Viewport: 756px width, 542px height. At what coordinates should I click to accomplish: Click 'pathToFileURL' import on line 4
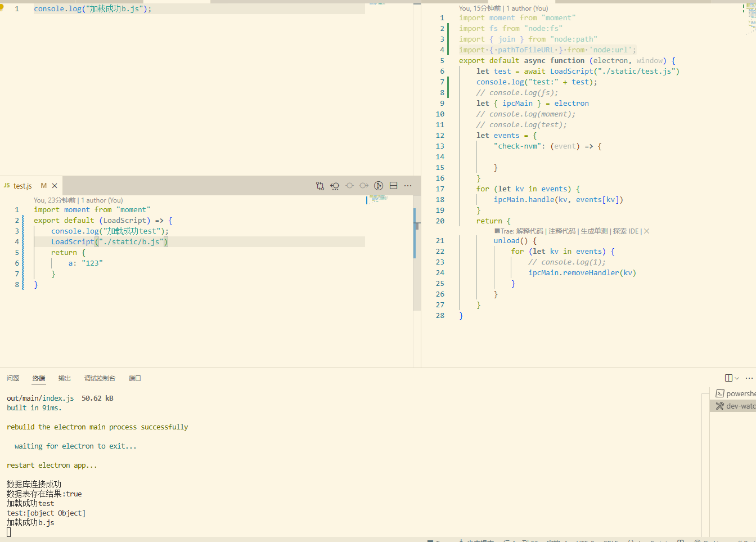[526, 50]
